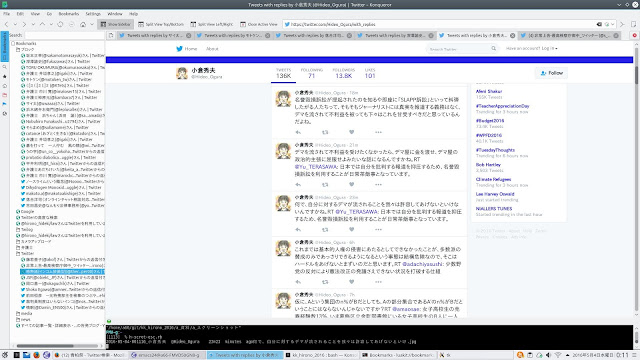Click the Reload page toolbar icon

click(60, 24)
